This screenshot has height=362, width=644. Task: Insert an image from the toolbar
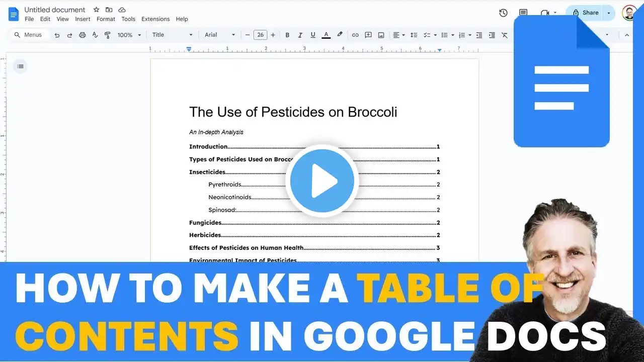click(x=381, y=35)
